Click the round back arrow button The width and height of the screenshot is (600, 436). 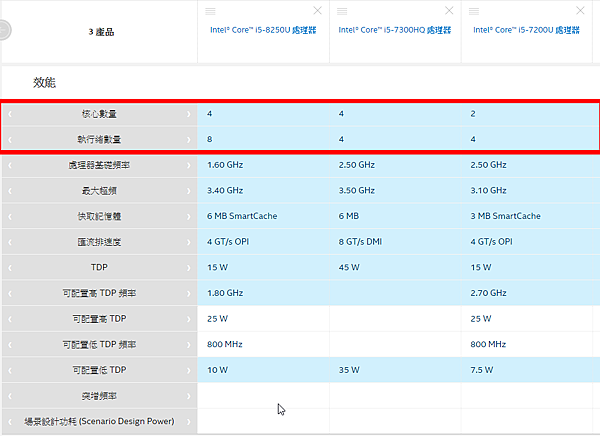5,30
